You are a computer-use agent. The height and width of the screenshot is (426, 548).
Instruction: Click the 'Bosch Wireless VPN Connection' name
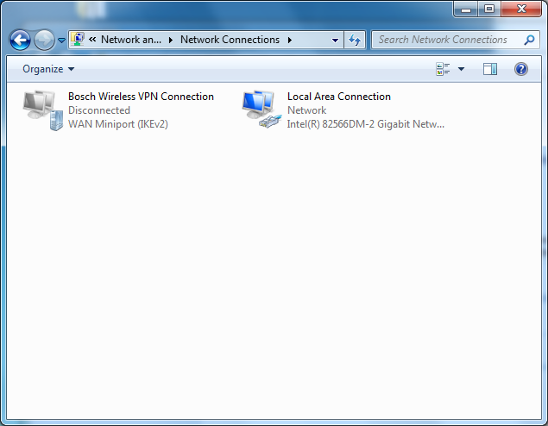141,96
